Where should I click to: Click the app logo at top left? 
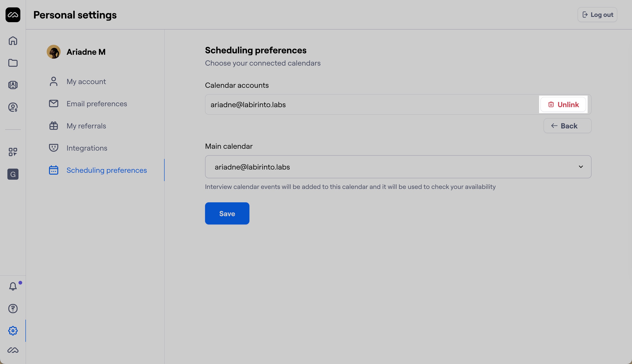(x=13, y=15)
